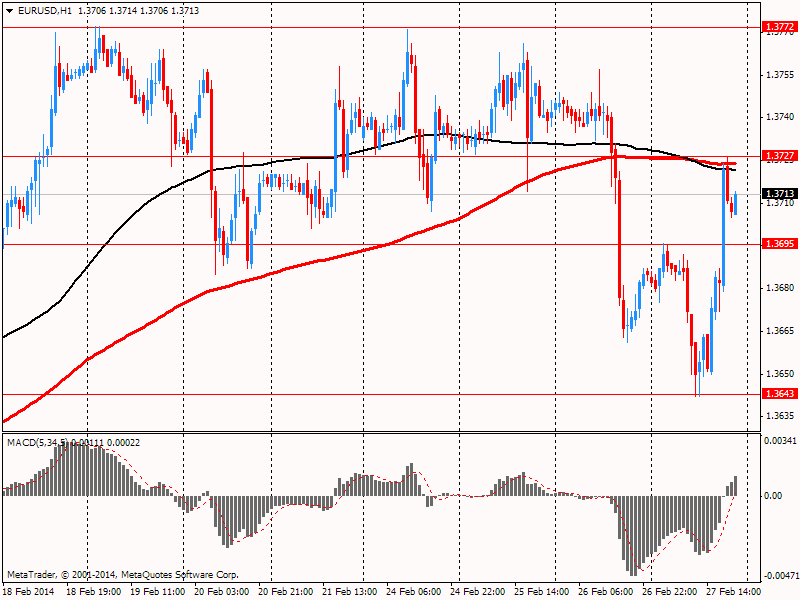
Task: Click the 1.3635 price axis value
Action: tap(780, 416)
